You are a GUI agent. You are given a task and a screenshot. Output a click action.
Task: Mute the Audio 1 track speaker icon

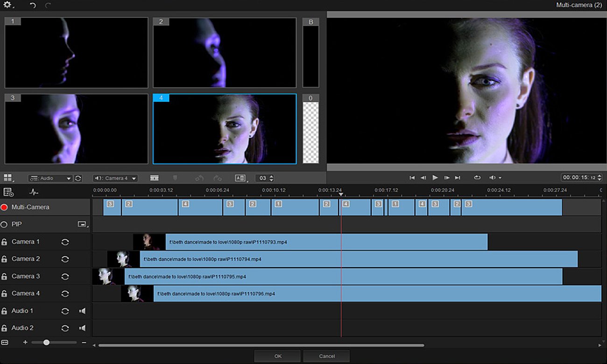coord(83,311)
